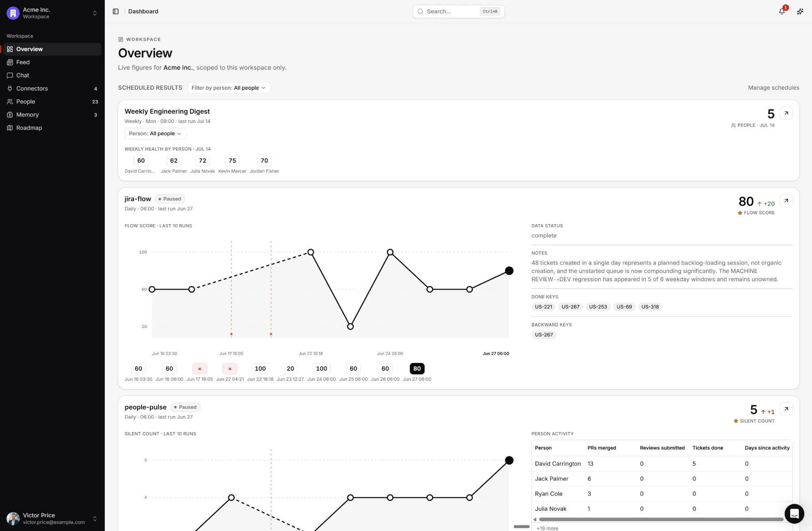Open the People section
Screen dimensions: 812x531
point(52,101)
